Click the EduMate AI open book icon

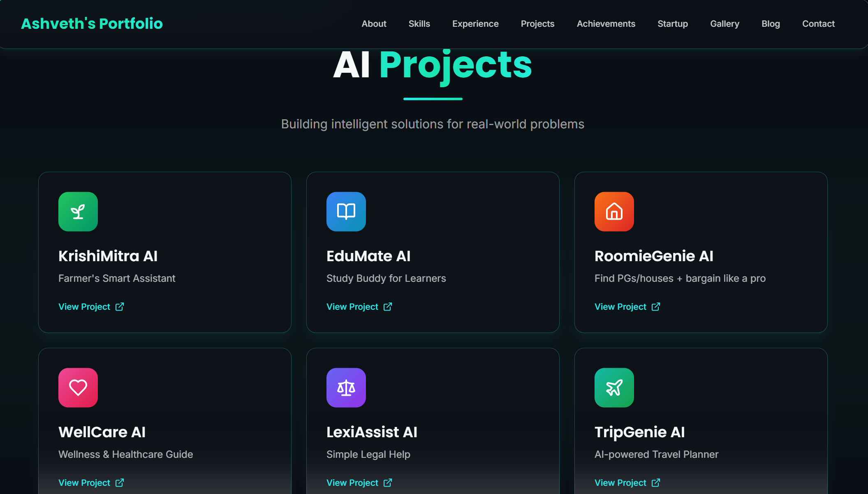point(346,211)
